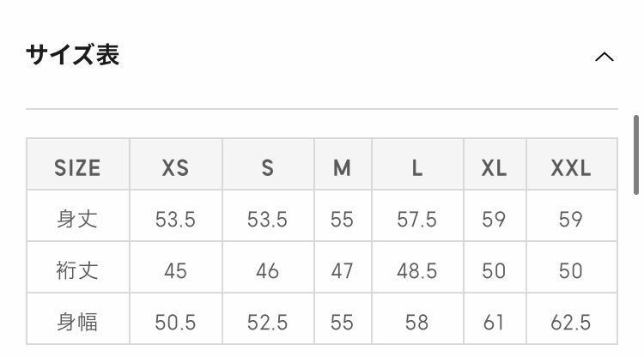This screenshot has width=644, height=357.
Task: Click the 61 cell under XL
Action: 494,322
